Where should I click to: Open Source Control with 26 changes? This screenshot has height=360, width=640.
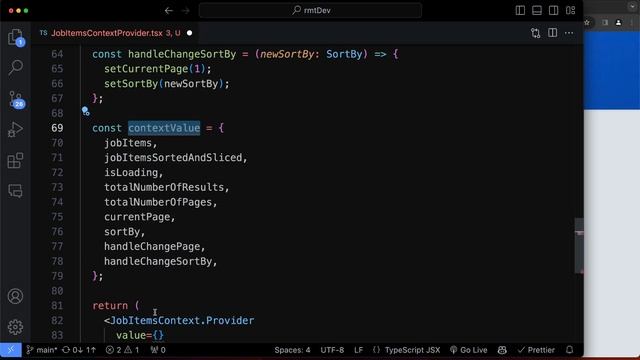(x=16, y=100)
